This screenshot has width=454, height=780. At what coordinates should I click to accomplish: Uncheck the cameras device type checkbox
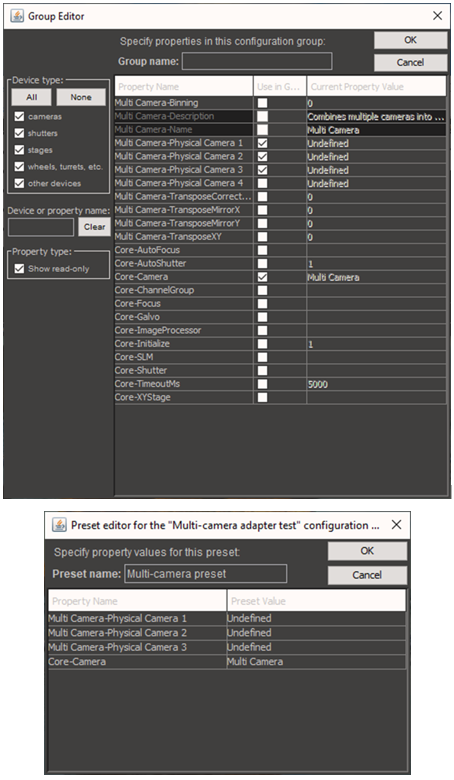pos(19,116)
